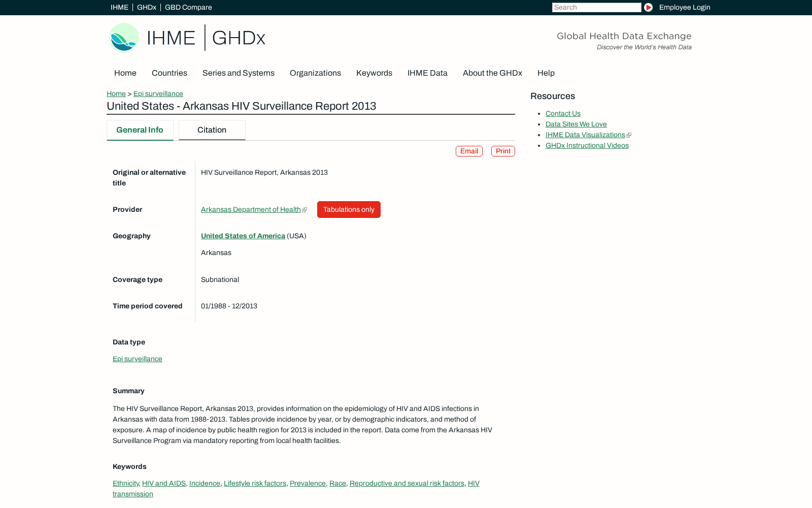Screen dimensions: 812x508
Task: Click external link icon after IHME Data Visualizations
Action: 629,135
